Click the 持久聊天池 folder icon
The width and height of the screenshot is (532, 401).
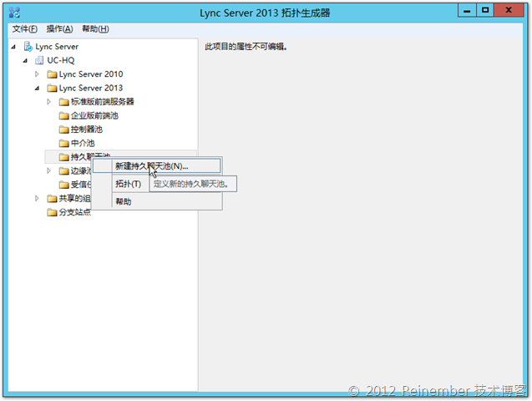click(x=63, y=157)
